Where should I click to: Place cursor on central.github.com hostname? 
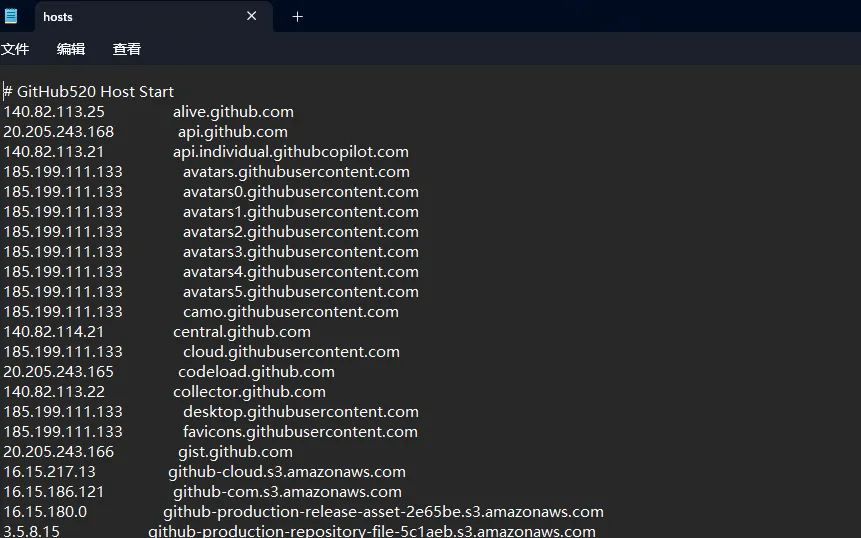(241, 332)
